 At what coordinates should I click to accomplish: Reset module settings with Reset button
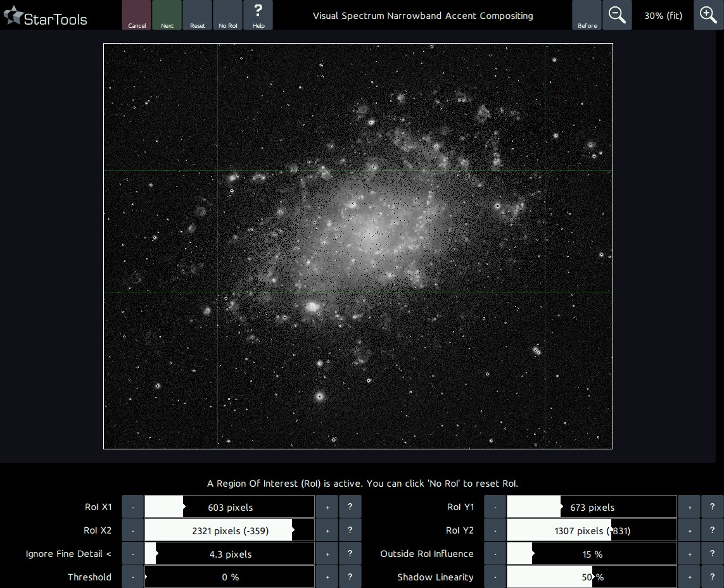click(198, 15)
